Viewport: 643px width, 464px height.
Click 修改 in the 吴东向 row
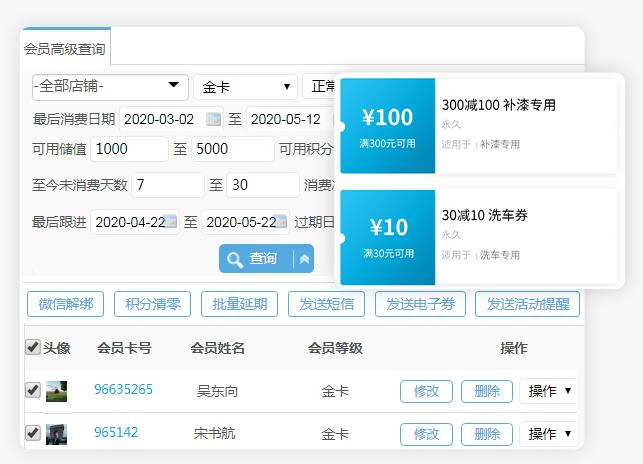click(x=426, y=391)
